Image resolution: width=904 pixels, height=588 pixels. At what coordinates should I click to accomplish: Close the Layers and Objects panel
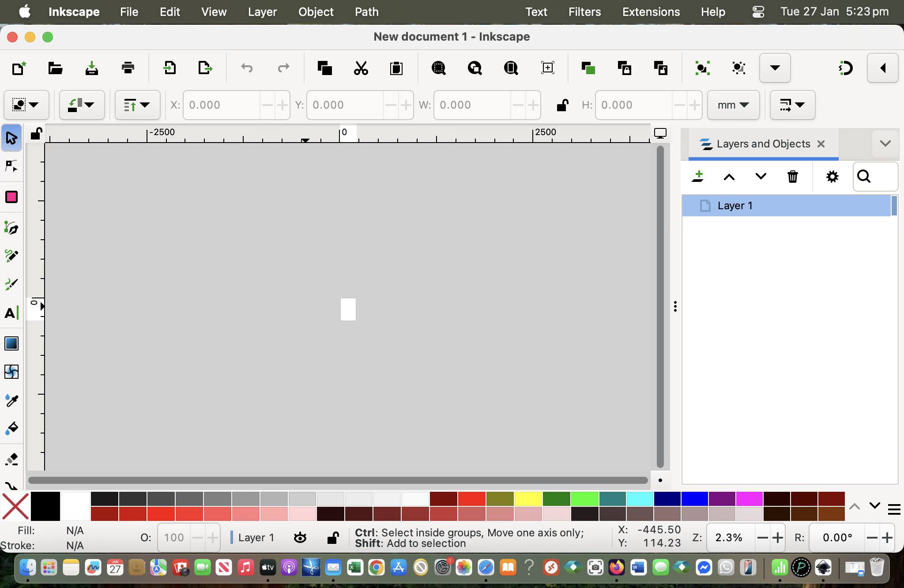(x=821, y=144)
